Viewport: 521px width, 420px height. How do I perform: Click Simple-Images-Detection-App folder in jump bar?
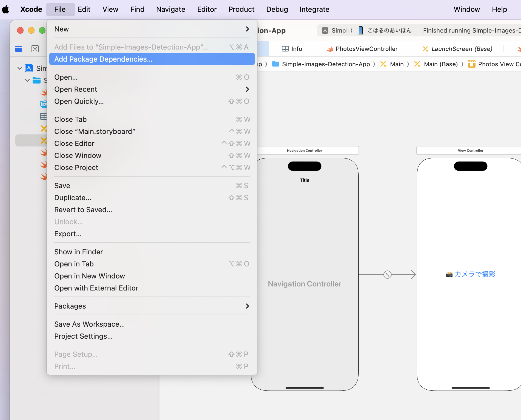[x=321, y=64]
